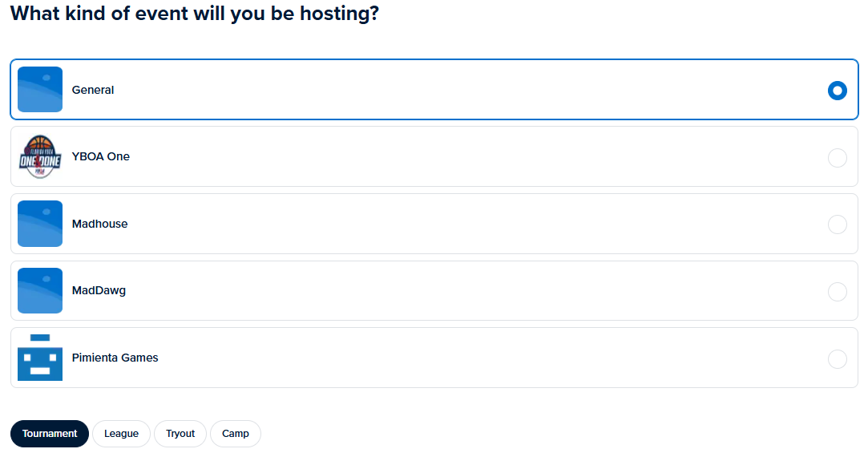Select the General radio button

837,91
